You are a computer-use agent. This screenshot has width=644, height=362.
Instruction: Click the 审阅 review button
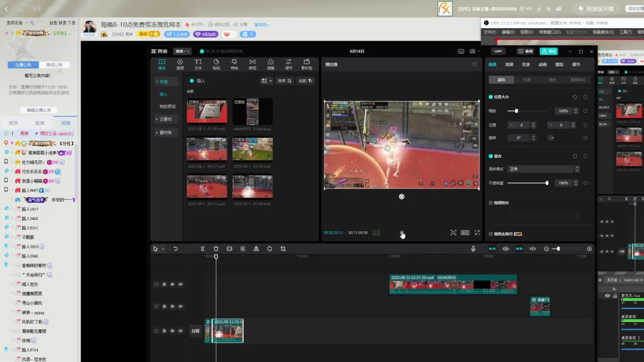pos(526,51)
